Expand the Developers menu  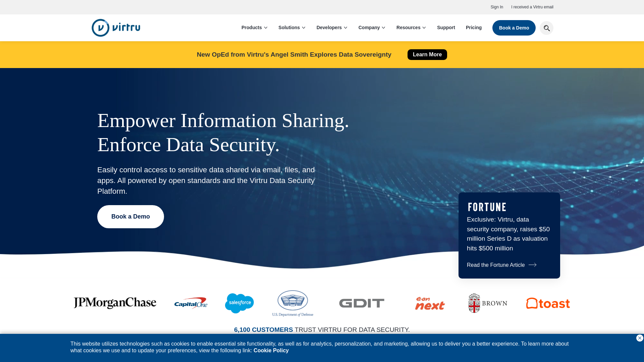pos(332,27)
